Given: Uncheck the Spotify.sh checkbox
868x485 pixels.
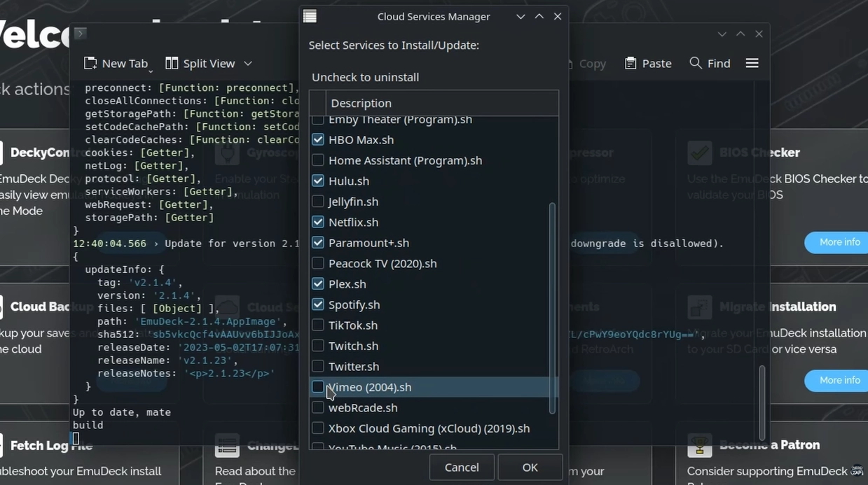Looking at the screenshot, I should click(318, 304).
